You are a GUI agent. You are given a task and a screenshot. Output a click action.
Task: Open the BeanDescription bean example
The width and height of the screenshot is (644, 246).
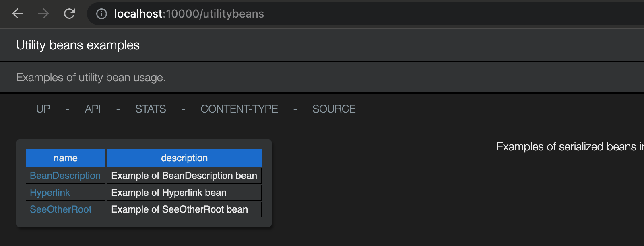tap(65, 176)
